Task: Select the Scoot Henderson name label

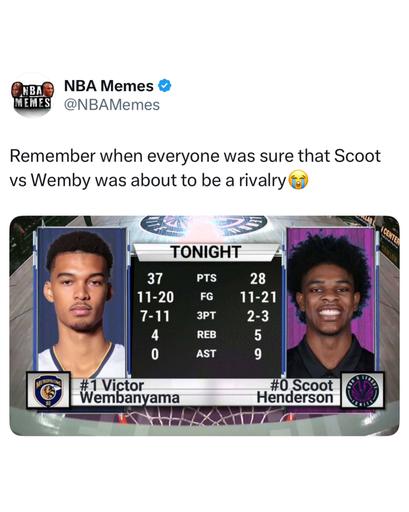Action: (295, 391)
